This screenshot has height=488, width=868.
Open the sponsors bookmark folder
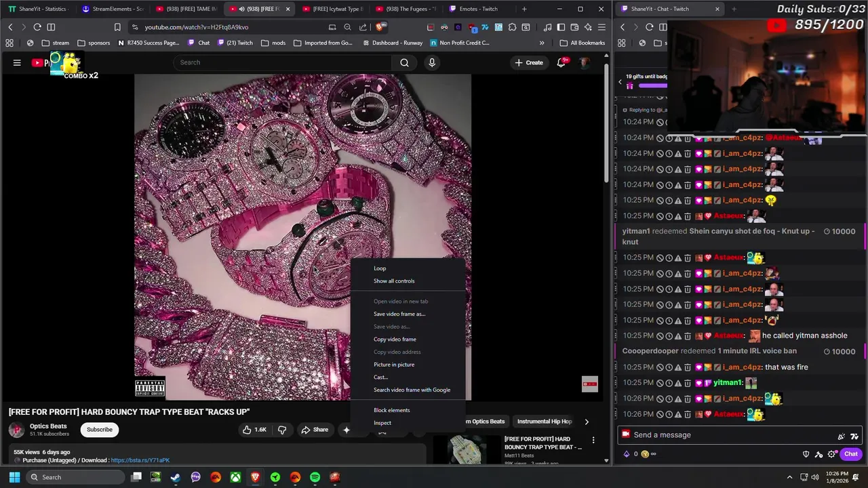tap(94, 43)
